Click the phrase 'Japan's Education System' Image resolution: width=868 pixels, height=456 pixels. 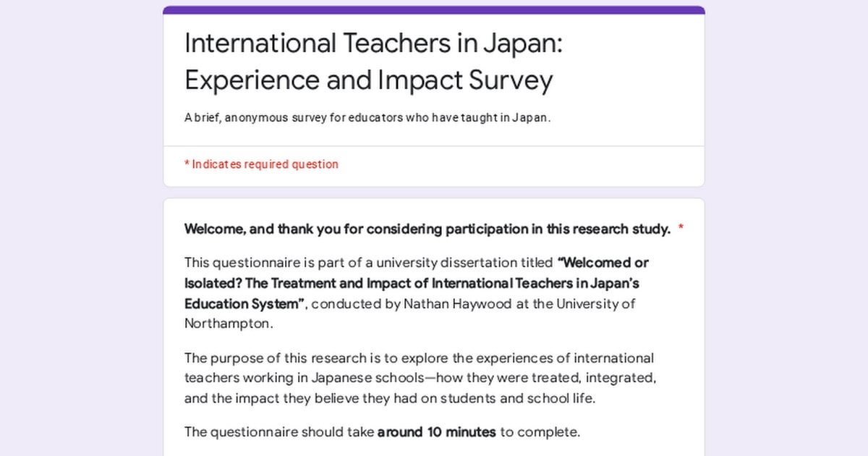[412, 293]
